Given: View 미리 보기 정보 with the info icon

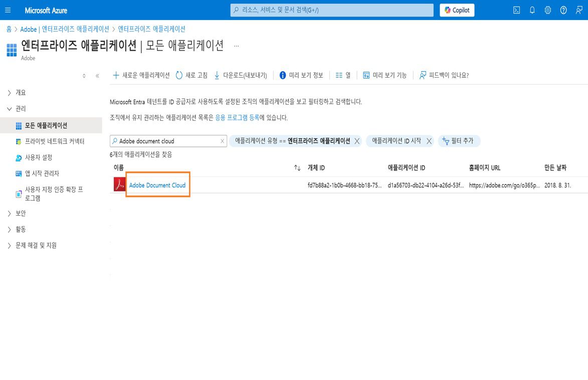Looking at the screenshot, I should pyautogui.click(x=282, y=75).
